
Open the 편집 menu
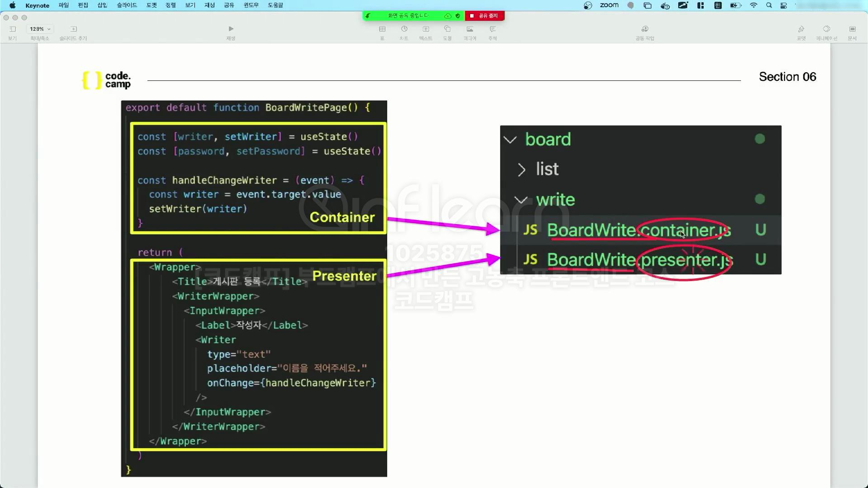(x=83, y=5)
